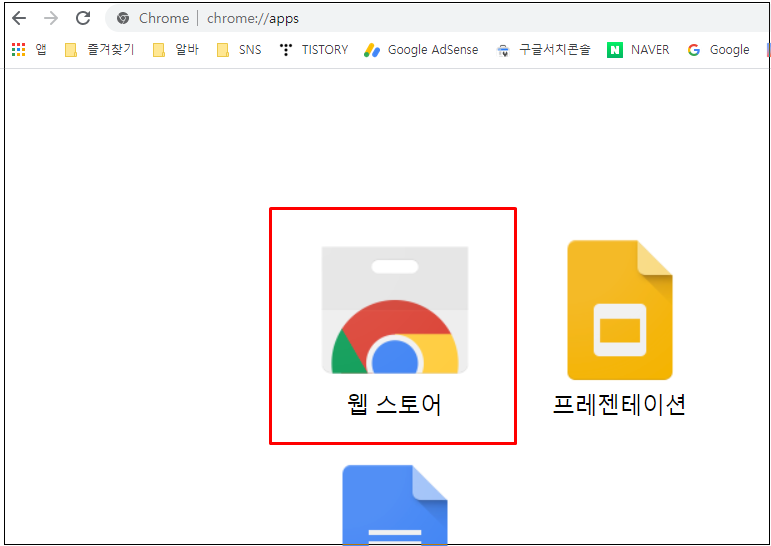Open the 알바 bookmark folder

tap(176, 50)
